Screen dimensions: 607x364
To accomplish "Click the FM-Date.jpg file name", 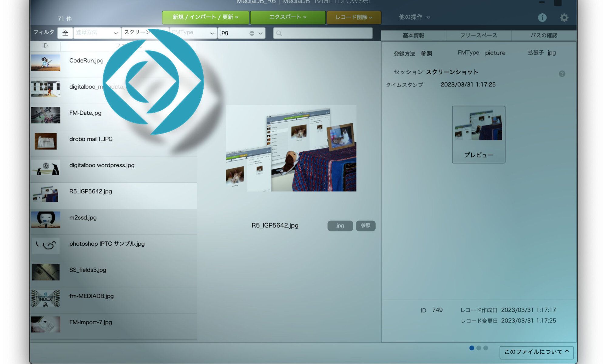I will [85, 113].
